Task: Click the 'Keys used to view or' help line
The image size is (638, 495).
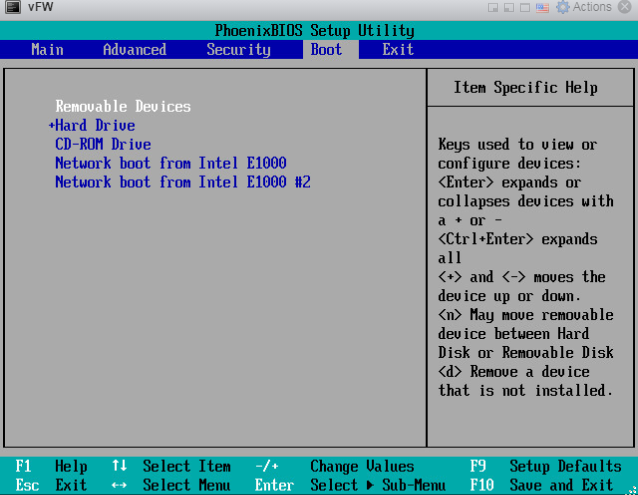Action: (518, 144)
